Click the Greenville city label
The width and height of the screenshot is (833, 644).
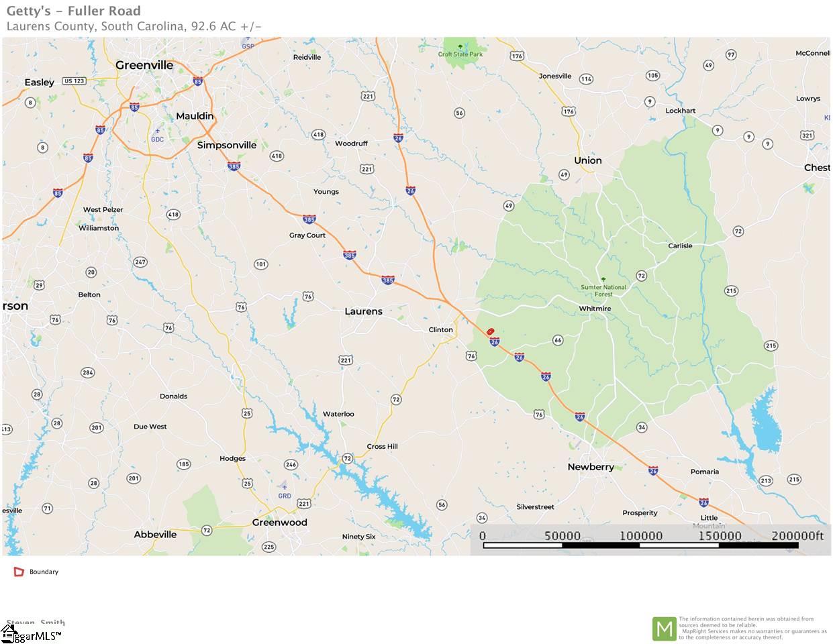(x=144, y=65)
